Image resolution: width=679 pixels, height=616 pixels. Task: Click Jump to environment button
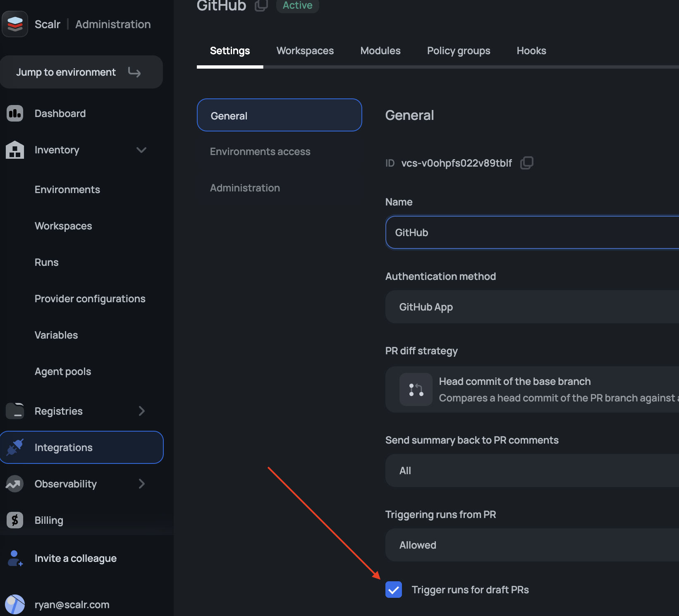coord(81,72)
